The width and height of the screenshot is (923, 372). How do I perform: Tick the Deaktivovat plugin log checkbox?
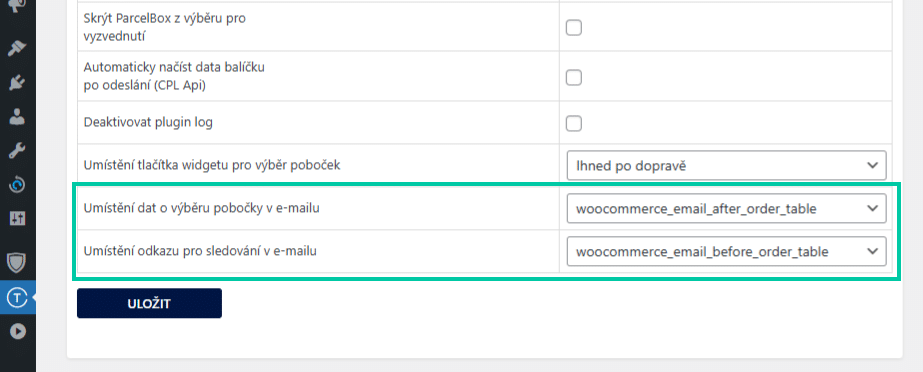point(573,123)
